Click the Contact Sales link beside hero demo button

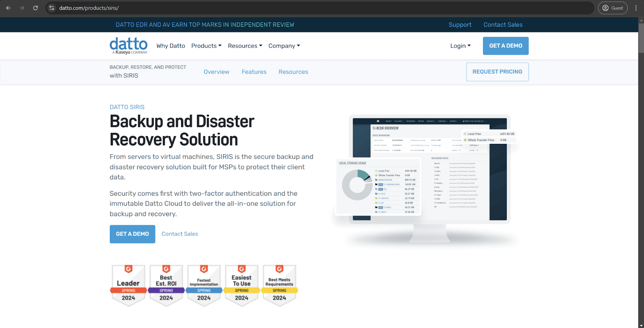(180, 234)
